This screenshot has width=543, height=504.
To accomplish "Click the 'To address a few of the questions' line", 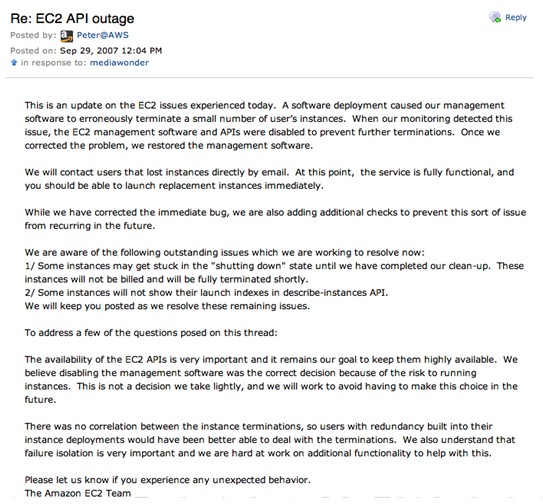I will (x=151, y=333).
